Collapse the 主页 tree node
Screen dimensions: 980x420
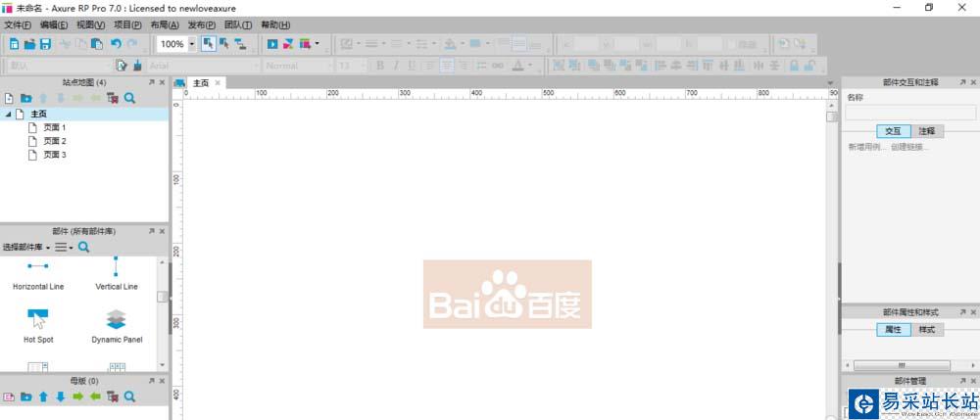pos(8,115)
